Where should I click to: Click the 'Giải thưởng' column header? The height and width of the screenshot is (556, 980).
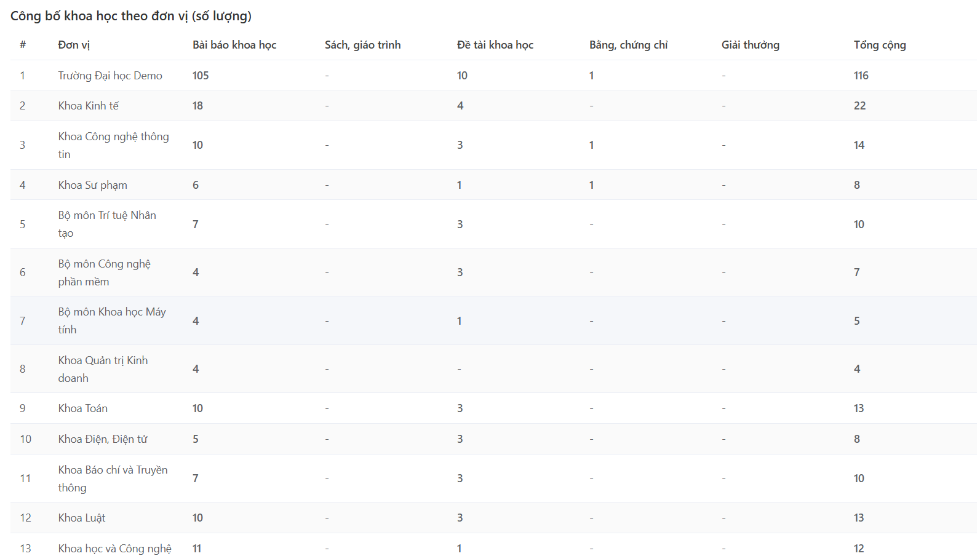(750, 45)
